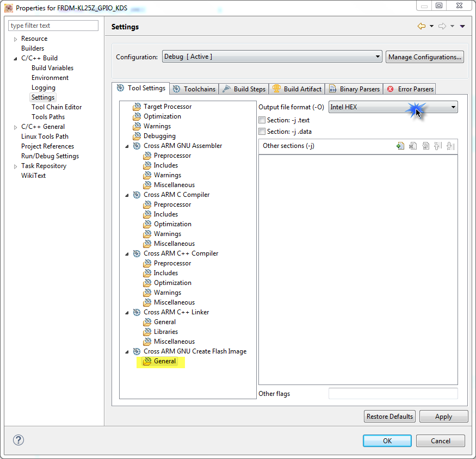Select Builders in the left tree
476x459 pixels.
tap(33, 48)
